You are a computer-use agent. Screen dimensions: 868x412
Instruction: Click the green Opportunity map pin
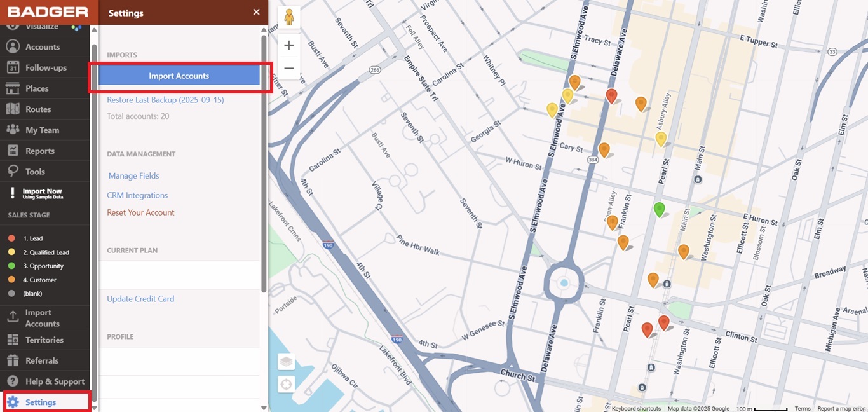pos(659,208)
